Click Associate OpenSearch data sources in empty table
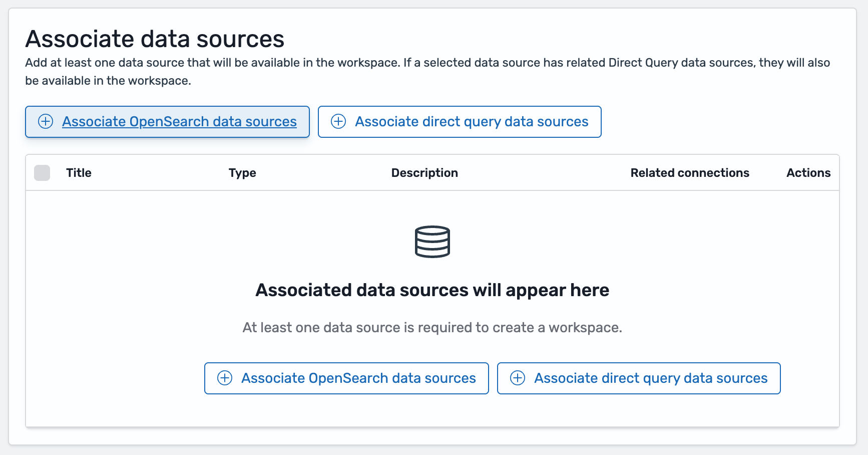Viewport: 868px width, 455px height. click(346, 378)
